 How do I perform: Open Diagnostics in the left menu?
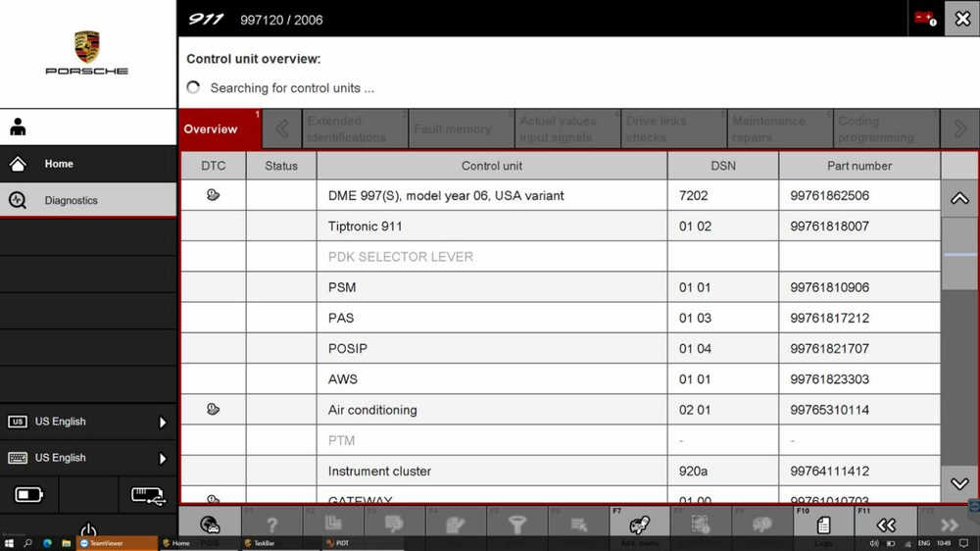click(88, 200)
